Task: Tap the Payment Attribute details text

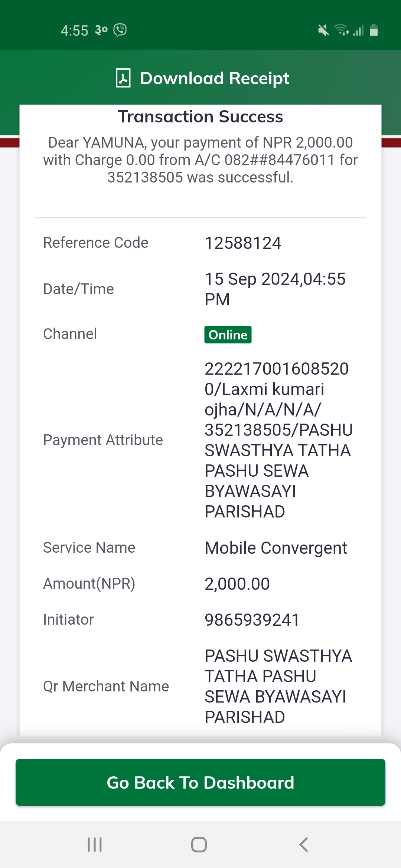Action: (278, 440)
